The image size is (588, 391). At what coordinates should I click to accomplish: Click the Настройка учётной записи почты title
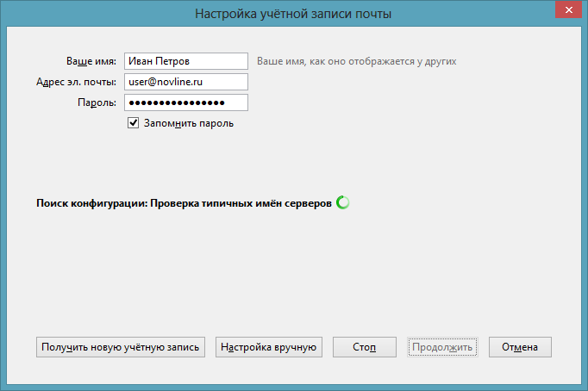click(293, 15)
